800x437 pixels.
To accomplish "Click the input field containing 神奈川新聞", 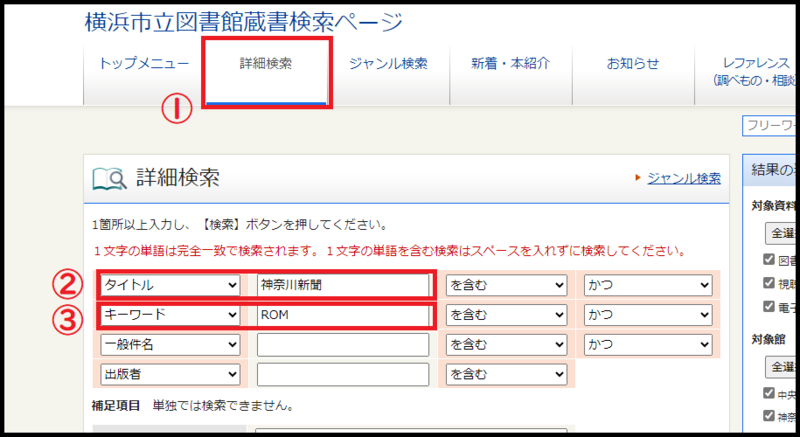I will tap(342, 285).
